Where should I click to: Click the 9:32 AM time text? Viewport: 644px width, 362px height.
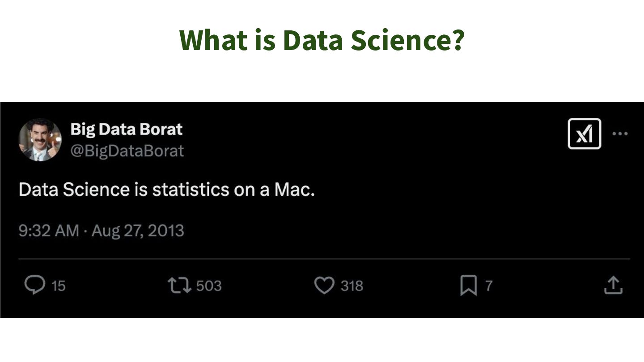49,231
